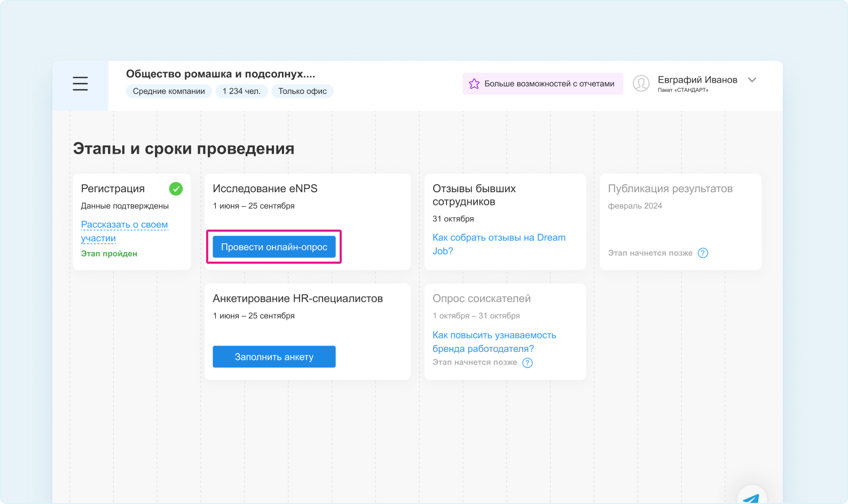
Task: Click the 1 234 чел. tag
Action: point(241,91)
